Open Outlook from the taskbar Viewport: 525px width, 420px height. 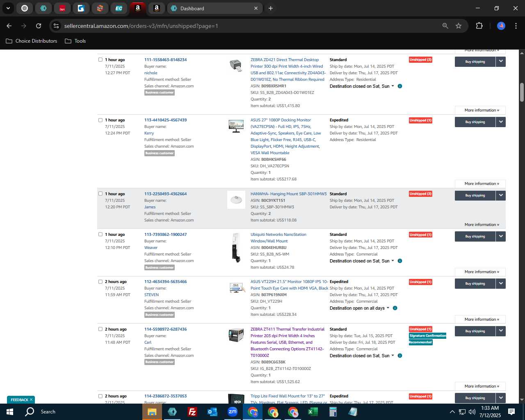pyautogui.click(x=212, y=412)
